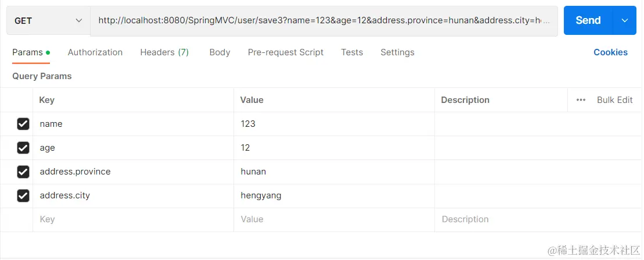Open the Tests tab

pyautogui.click(x=352, y=52)
